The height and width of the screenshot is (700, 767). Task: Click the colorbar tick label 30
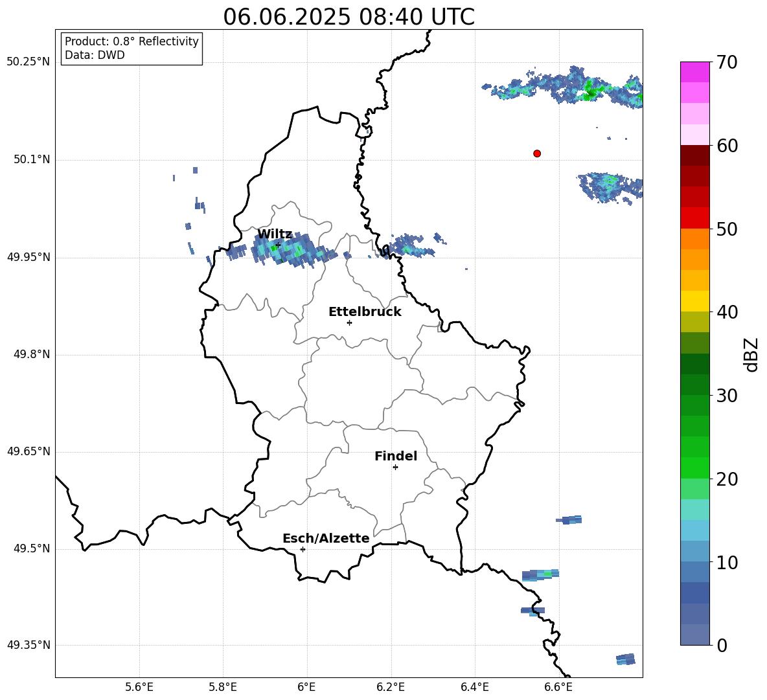click(x=727, y=396)
